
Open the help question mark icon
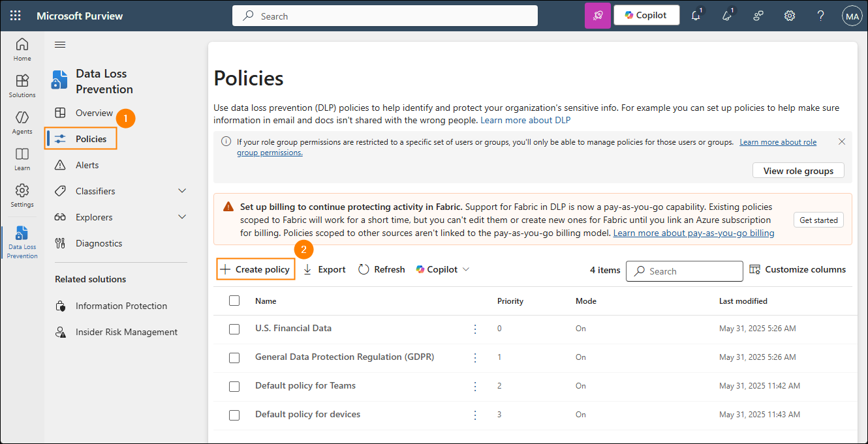coord(820,16)
